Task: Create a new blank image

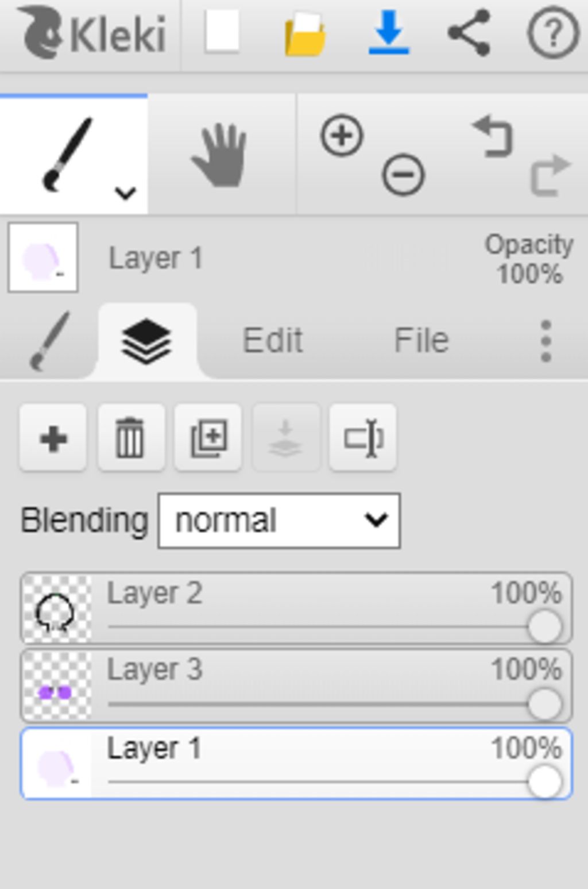Action: 222,33
